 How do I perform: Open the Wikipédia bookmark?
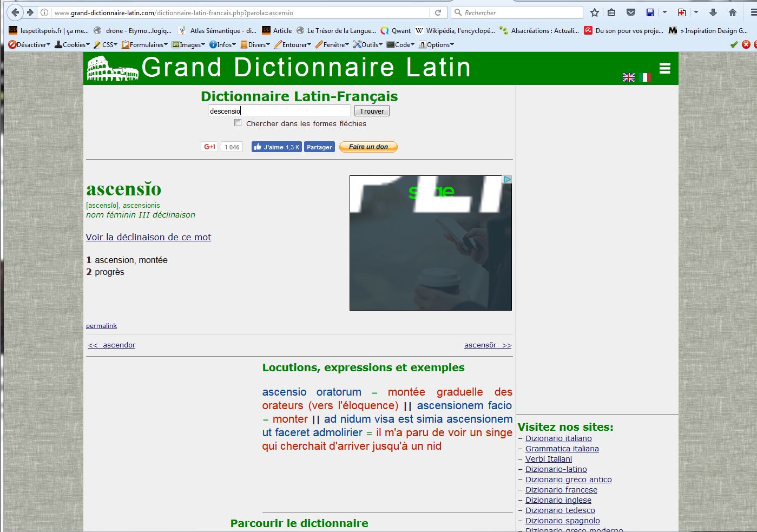point(455,31)
